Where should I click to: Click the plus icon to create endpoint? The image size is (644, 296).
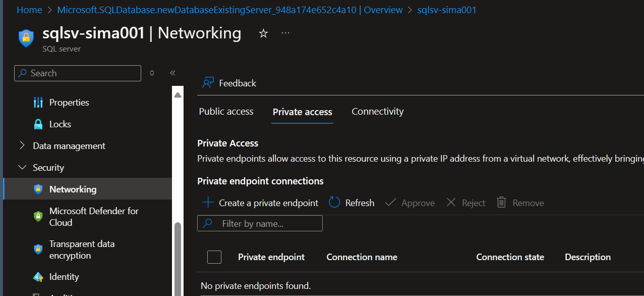coord(208,203)
